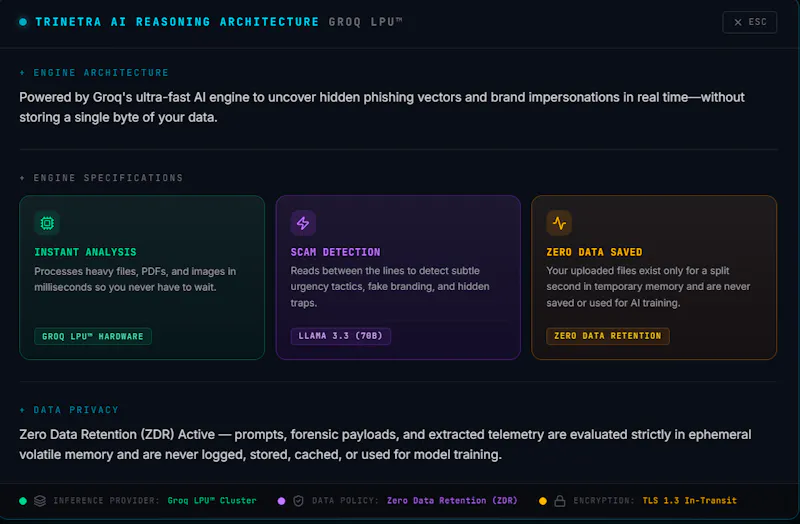This screenshot has height=524, width=800.
Task: Click the LLAMA 3.3 (70B) badge
Action: (x=340, y=336)
